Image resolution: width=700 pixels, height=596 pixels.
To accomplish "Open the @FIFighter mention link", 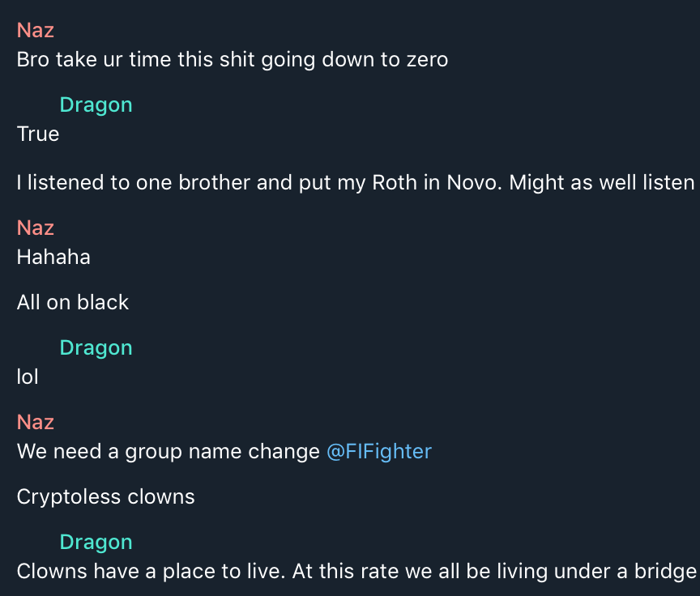I will click(x=378, y=451).
